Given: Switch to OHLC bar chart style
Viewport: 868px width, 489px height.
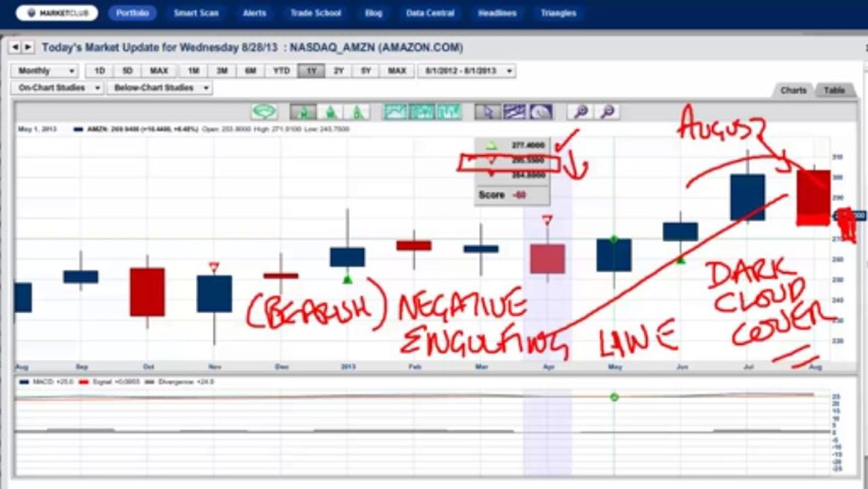Looking at the screenshot, I should (x=449, y=112).
